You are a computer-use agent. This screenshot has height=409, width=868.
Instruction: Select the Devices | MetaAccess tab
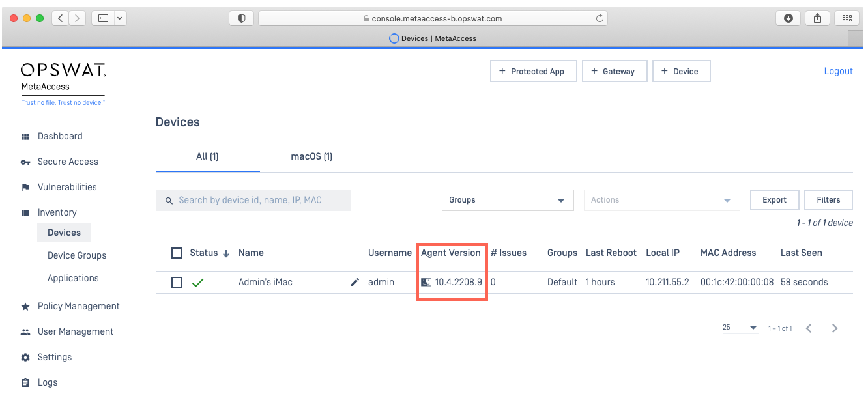click(x=433, y=38)
